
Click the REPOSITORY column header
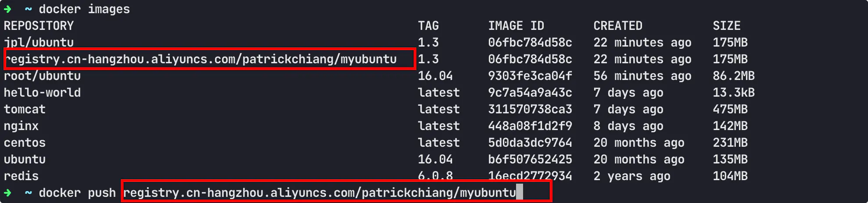[x=39, y=26]
